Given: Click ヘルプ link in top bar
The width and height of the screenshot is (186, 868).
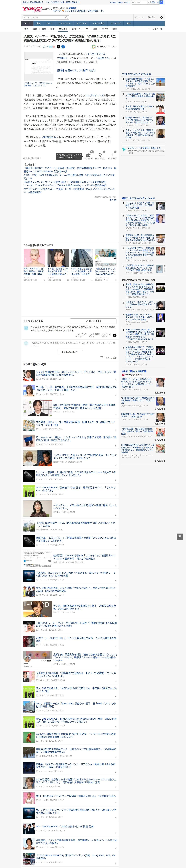Looking at the screenshot, I should [127, 2].
